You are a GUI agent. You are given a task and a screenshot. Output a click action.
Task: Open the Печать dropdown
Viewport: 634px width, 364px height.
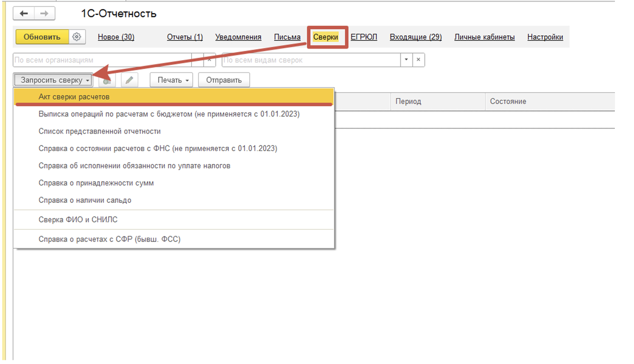tap(172, 80)
